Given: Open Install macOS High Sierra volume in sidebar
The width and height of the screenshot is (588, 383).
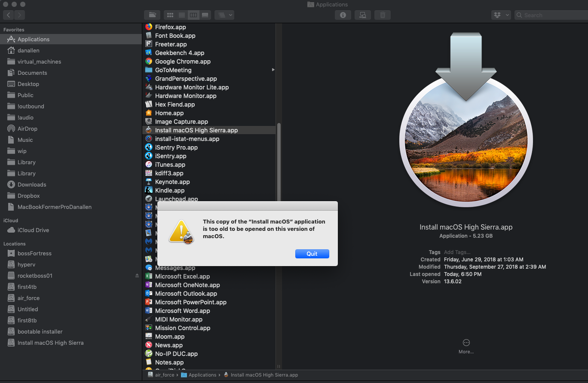Looking at the screenshot, I should point(71,343).
